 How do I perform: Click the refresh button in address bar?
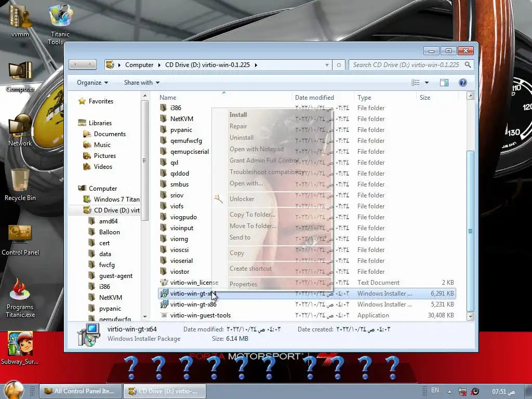pos(339,65)
